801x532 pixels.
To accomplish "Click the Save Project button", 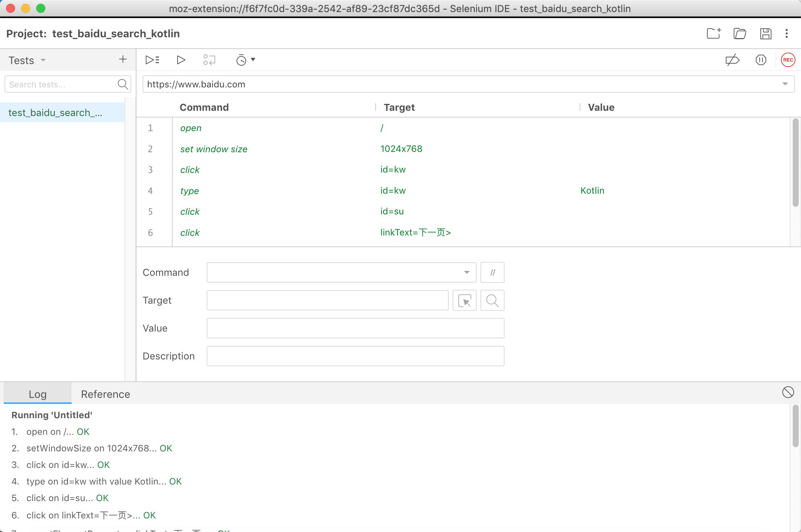I will [767, 34].
